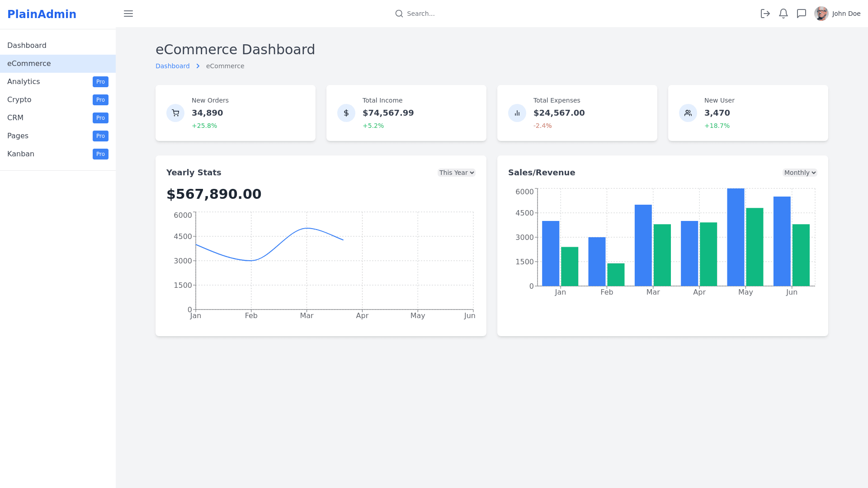Click the users icon in New User card

pos(688,113)
